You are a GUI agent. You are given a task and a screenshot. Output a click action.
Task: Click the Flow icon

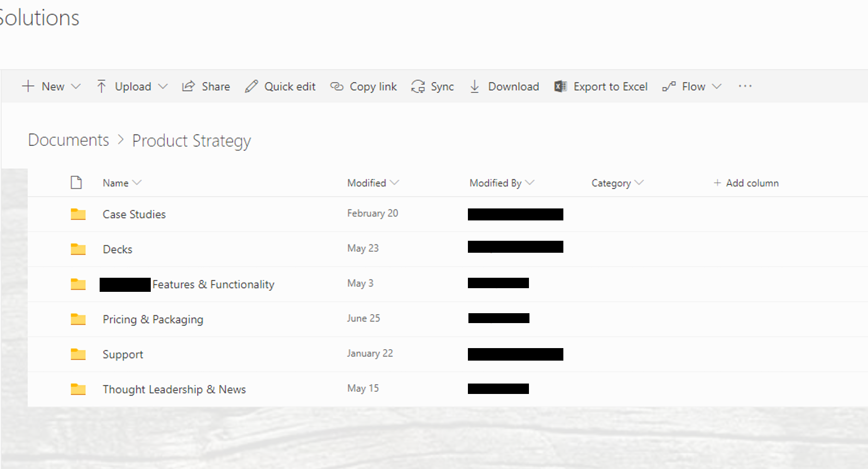pos(669,86)
